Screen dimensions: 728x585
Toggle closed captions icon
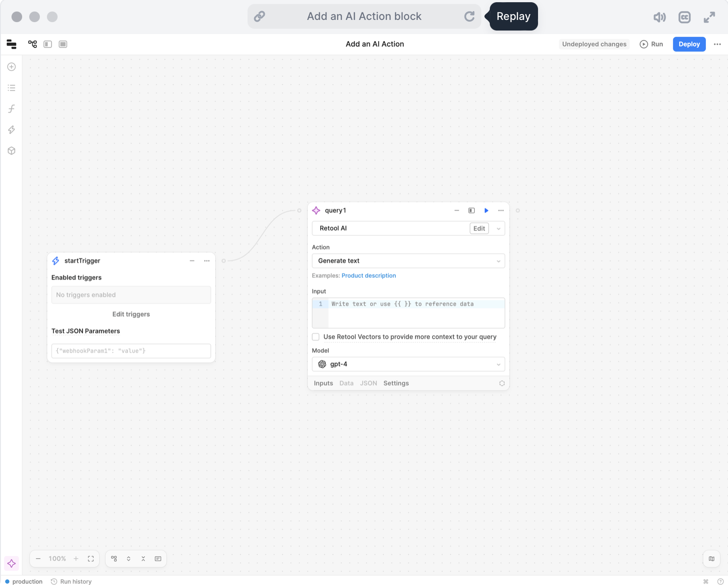point(685,17)
